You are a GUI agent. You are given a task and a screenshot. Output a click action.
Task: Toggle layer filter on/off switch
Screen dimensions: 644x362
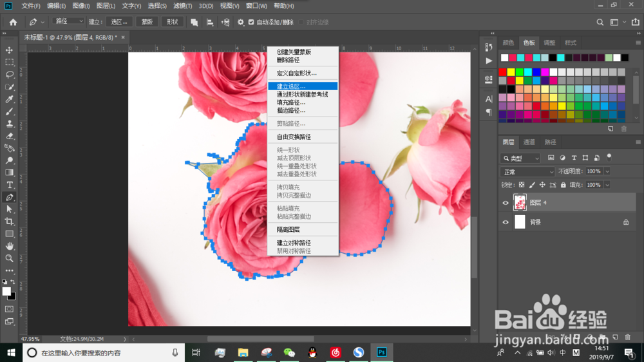(609, 157)
